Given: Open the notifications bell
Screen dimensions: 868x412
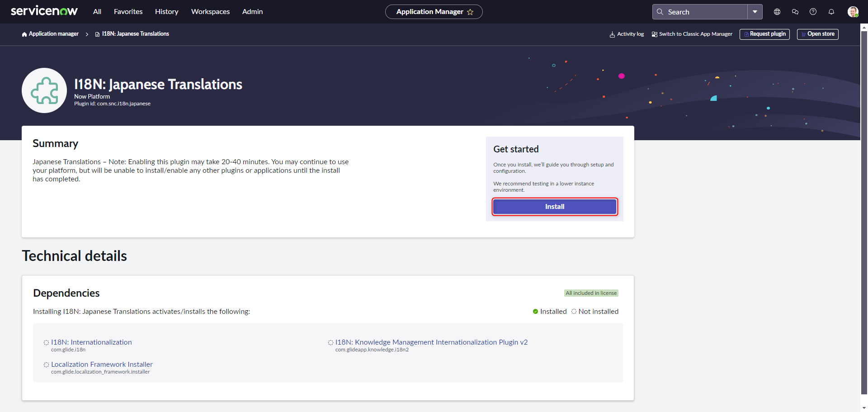Looking at the screenshot, I should 831,12.
